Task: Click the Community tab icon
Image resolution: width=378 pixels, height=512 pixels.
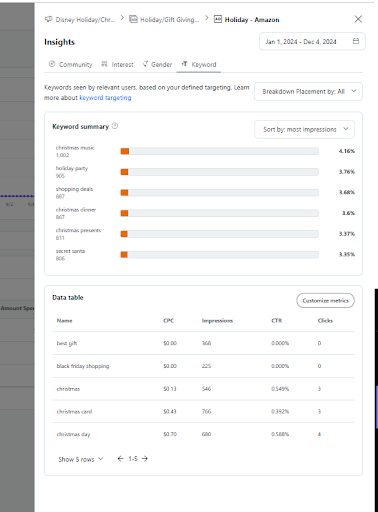Action: coord(52,64)
